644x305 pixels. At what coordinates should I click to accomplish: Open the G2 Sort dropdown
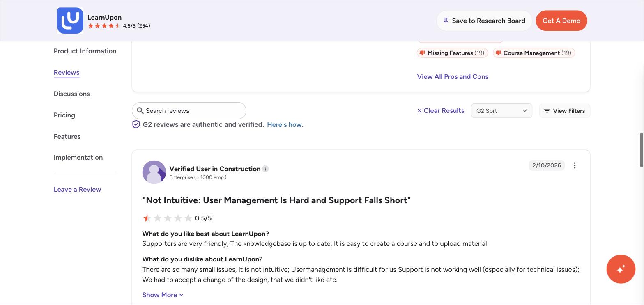pyautogui.click(x=501, y=111)
